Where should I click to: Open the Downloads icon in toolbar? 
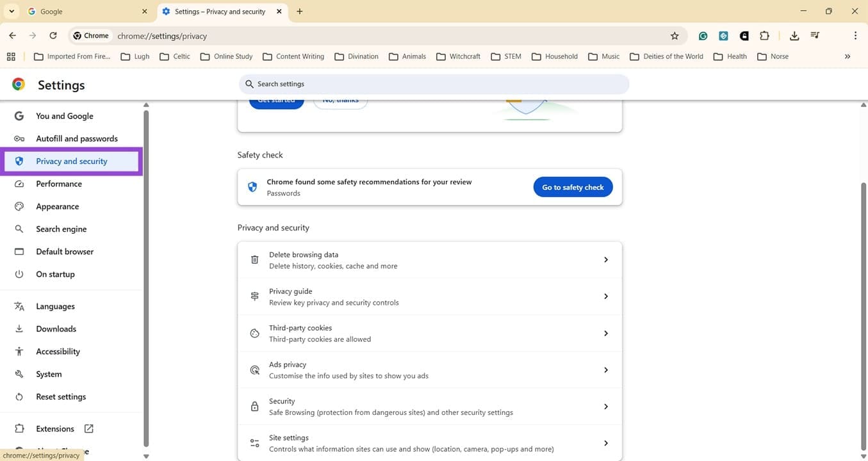(794, 35)
